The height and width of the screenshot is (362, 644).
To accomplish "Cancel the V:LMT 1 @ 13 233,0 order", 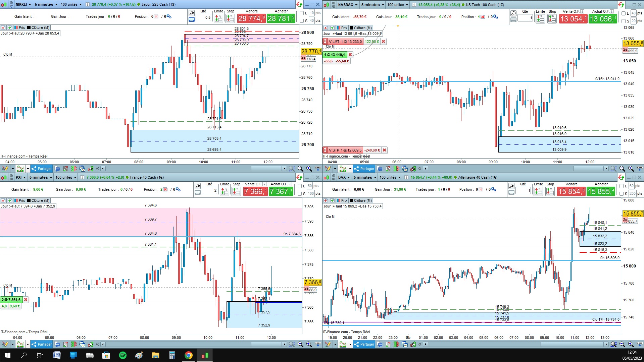I will 383,42.
